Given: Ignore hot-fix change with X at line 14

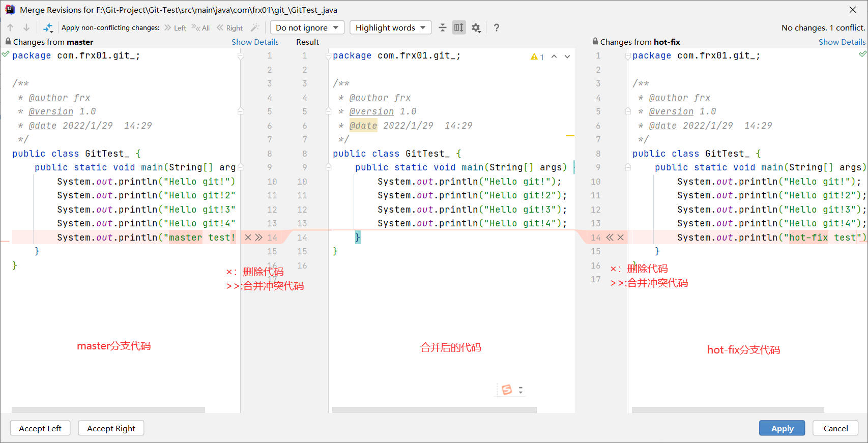Looking at the screenshot, I should point(621,237).
